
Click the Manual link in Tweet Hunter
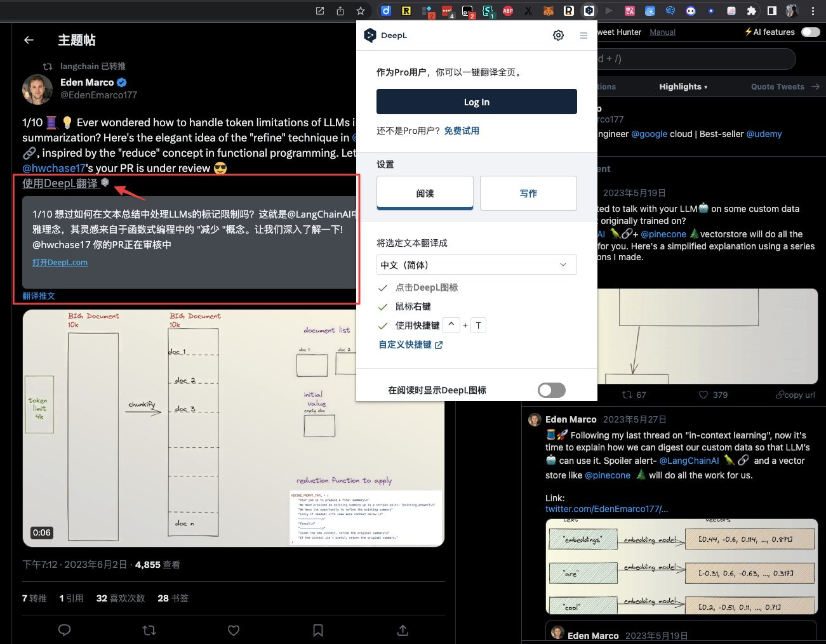click(663, 32)
